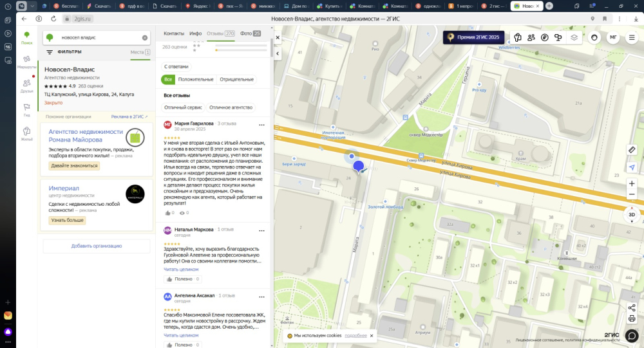Mark Наталья Маркова review as Полезно
This screenshot has height=348, width=644.
click(183, 279)
